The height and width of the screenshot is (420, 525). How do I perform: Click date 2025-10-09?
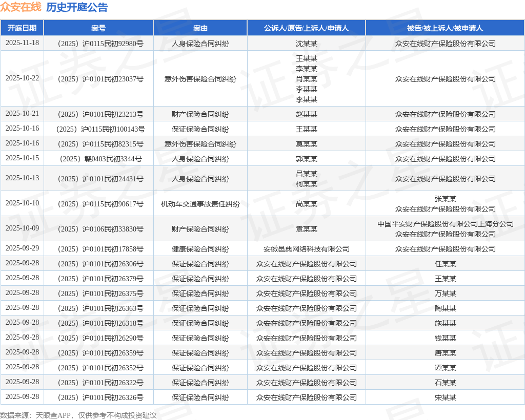(22, 228)
